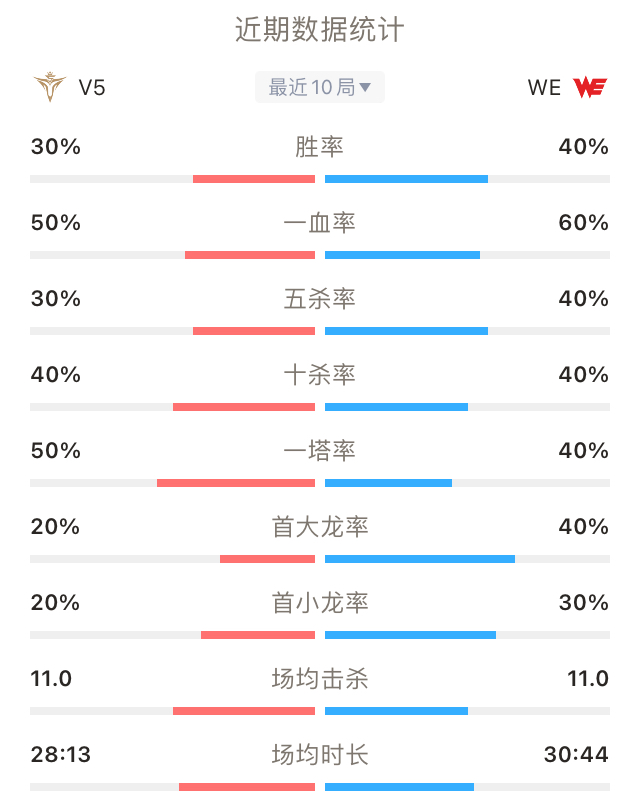This screenshot has height=811, width=640.
Task: Click the 场均时长 stat label
Action: (320, 755)
